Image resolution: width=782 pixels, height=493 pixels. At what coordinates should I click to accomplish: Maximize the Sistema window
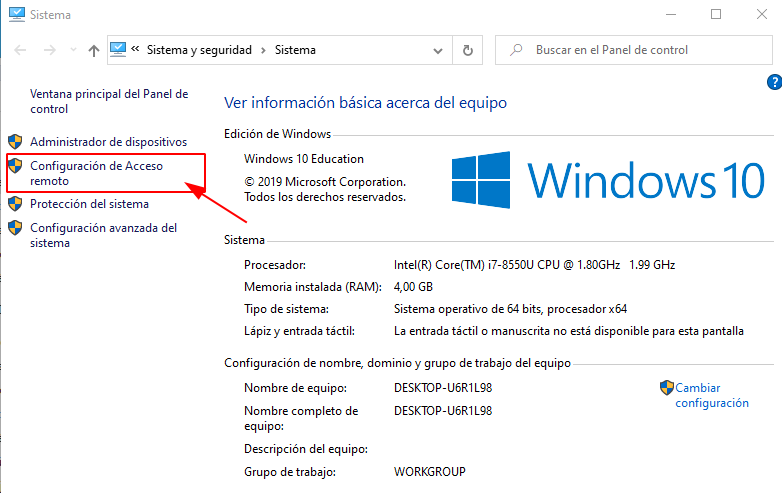click(716, 14)
